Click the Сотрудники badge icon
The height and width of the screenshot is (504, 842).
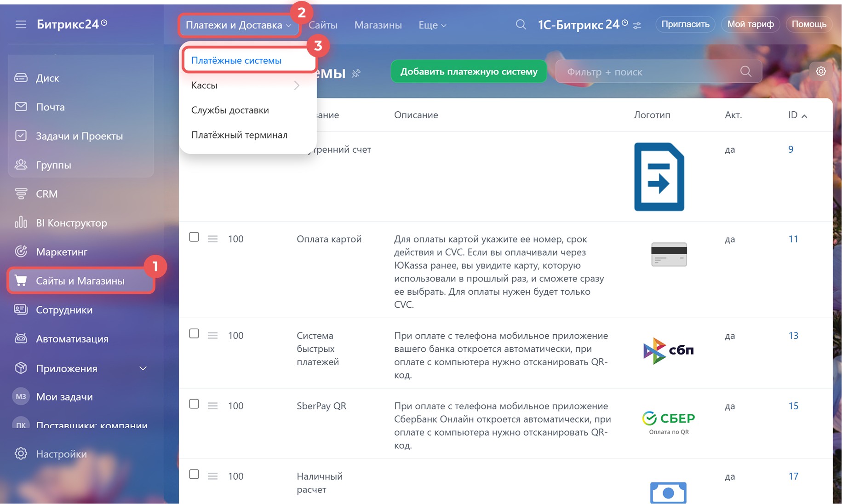click(x=21, y=309)
